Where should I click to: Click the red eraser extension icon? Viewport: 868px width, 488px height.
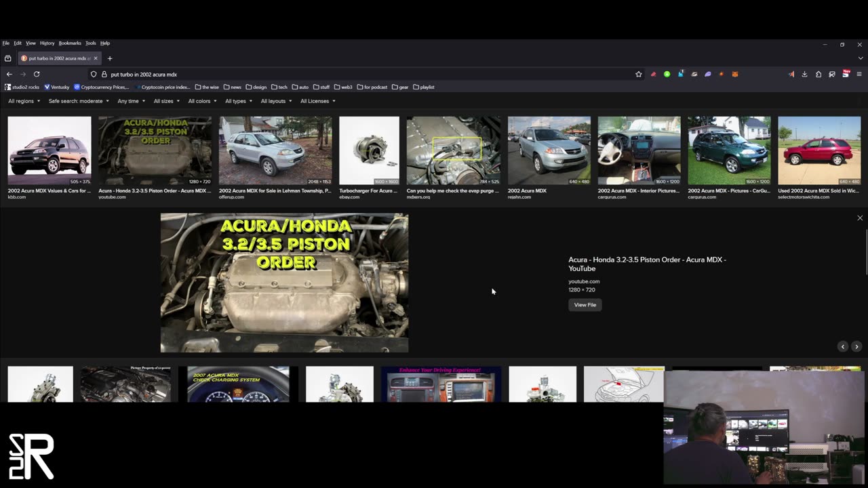pos(653,74)
